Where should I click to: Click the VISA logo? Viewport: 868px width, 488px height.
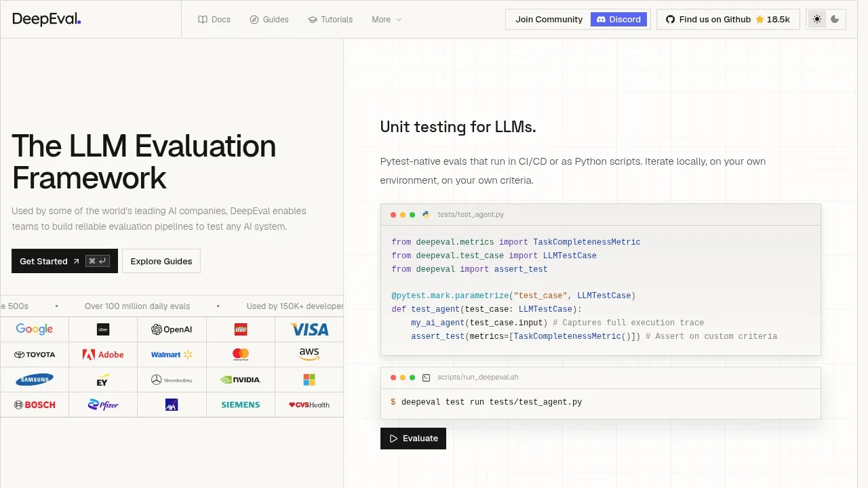(309, 329)
